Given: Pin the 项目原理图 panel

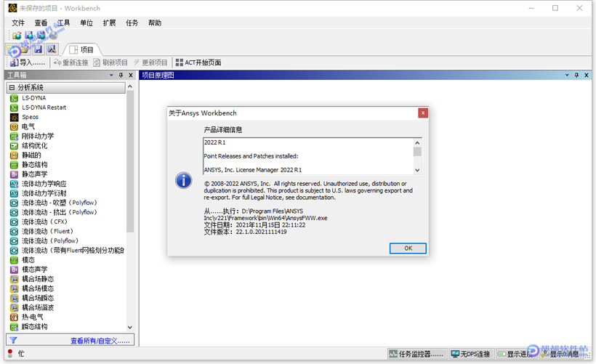Looking at the screenshot, I should [576, 76].
